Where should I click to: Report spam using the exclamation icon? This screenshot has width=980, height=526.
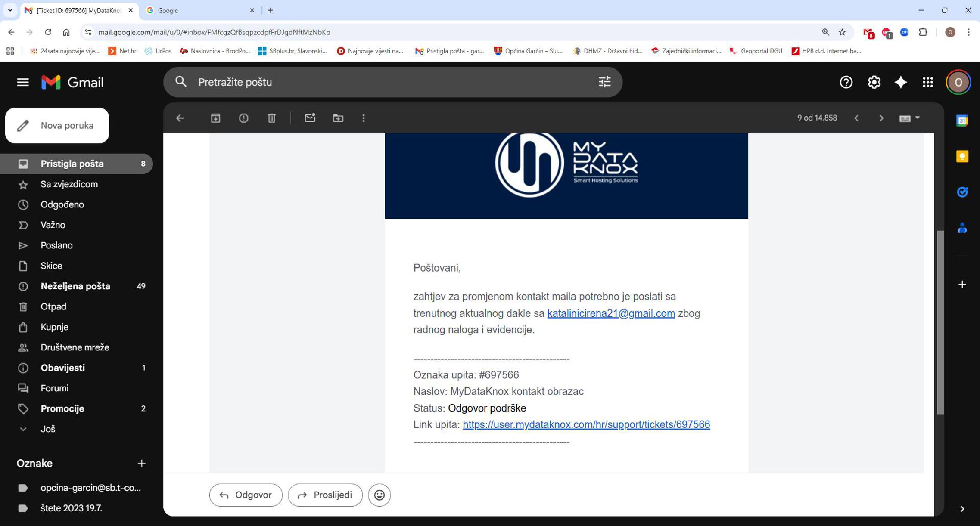coord(243,118)
